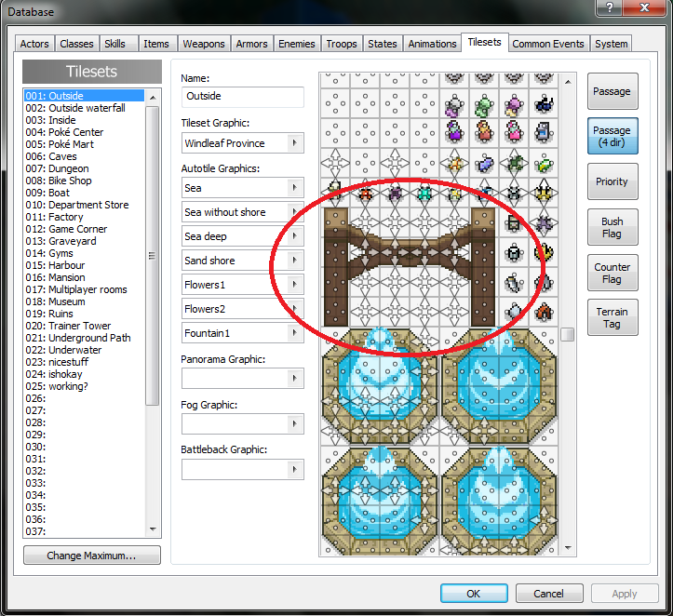Select the green plant item tile
The image size is (673, 616).
[484, 104]
